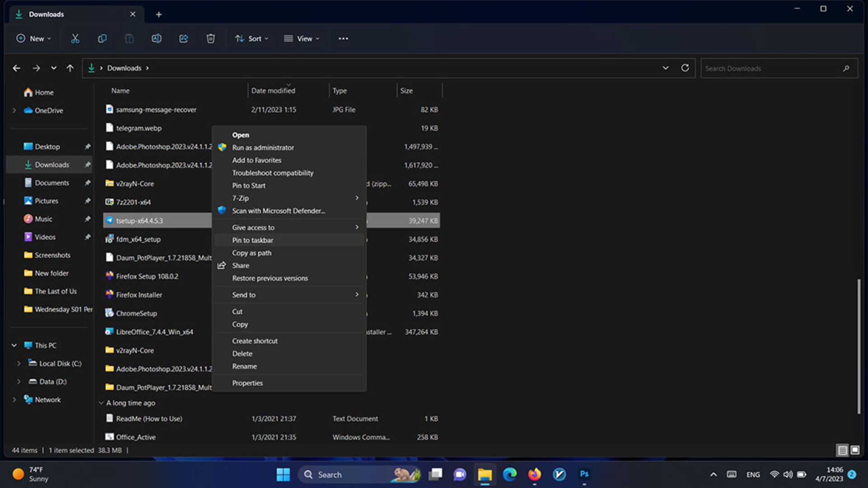Click the Delete trash icon in toolbar
This screenshot has width=868, height=488.
211,38
